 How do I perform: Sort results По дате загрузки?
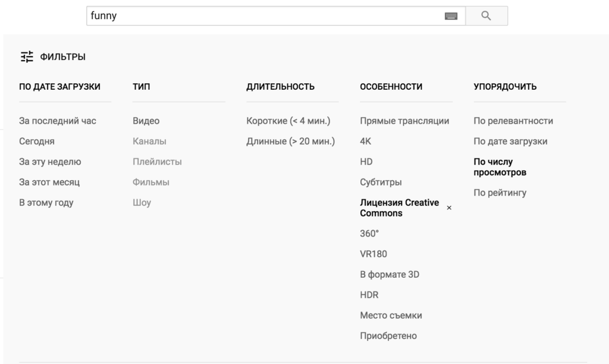510,142
